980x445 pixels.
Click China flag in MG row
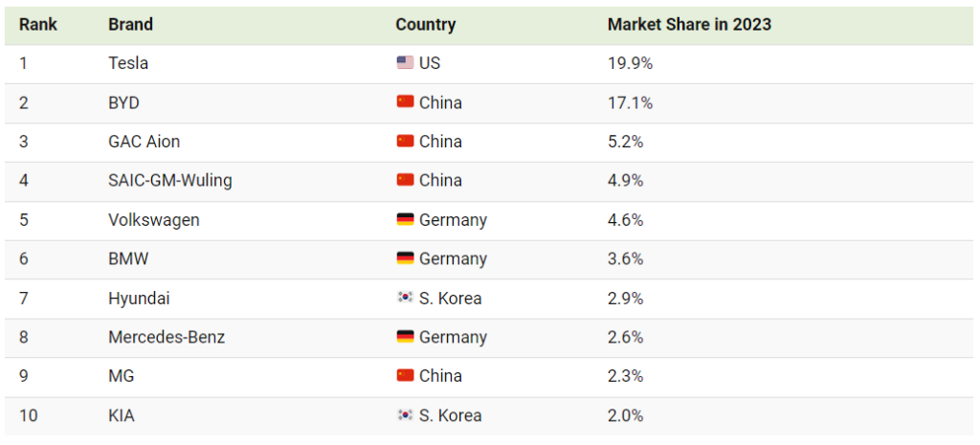pyautogui.click(x=405, y=376)
